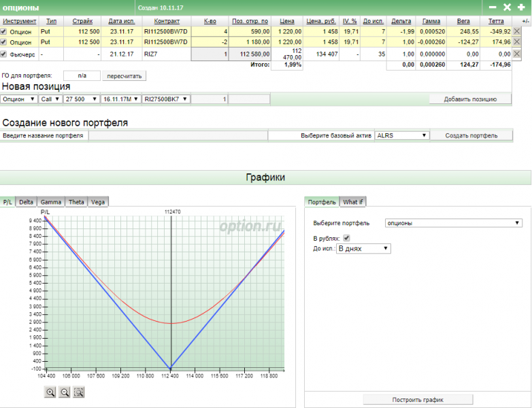Switch to the Gamma chart tab
The height and width of the screenshot is (408, 532).
pos(50,202)
